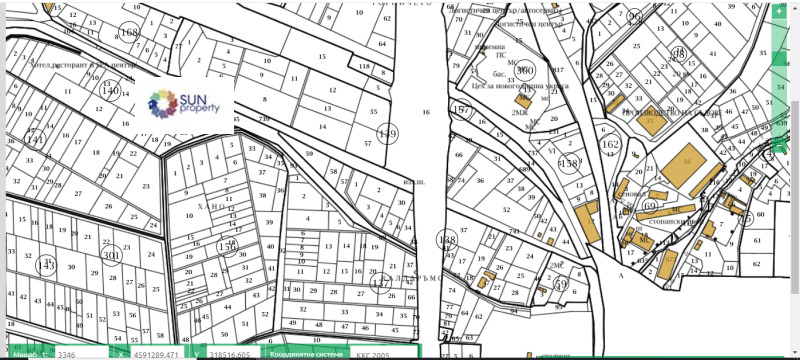Click the vertical scrollbar thumb
This screenshot has height=360, width=800.
click(x=795, y=197)
